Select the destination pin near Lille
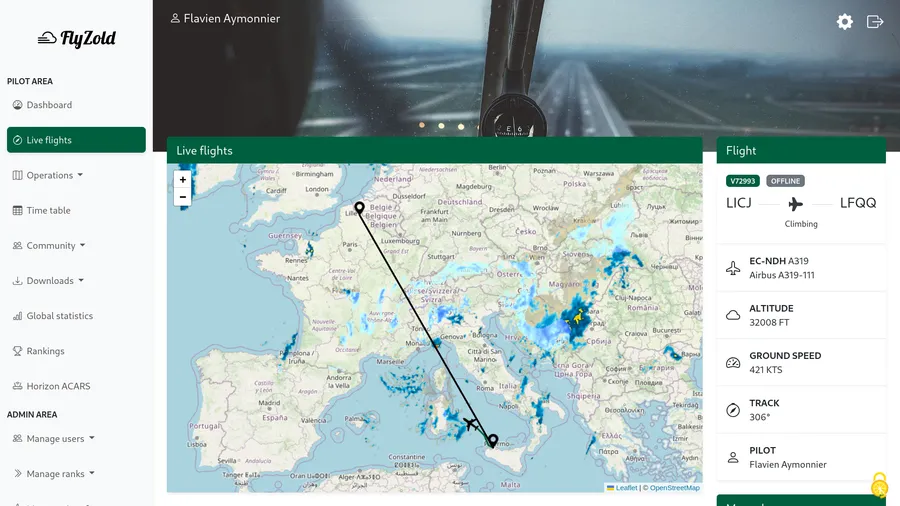The image size is (900, 506). pos(359,208)
